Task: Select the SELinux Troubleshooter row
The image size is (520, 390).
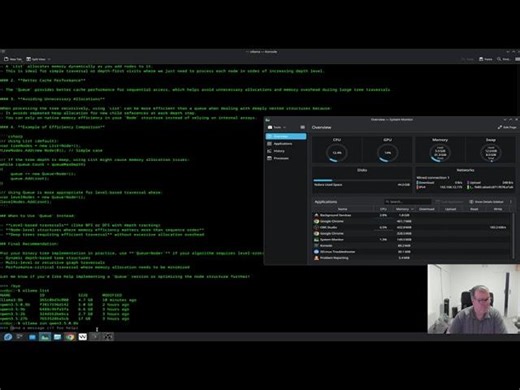Action: (411, 252)
